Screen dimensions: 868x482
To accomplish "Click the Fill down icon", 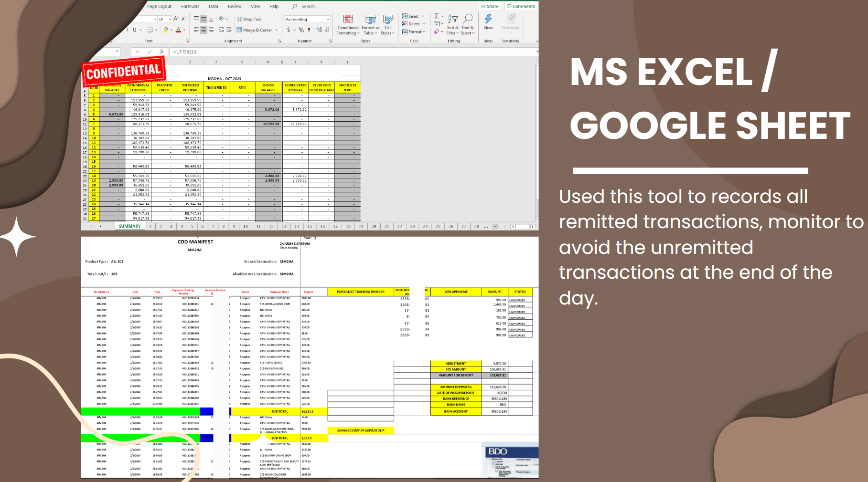I will [x=437, y=24].
